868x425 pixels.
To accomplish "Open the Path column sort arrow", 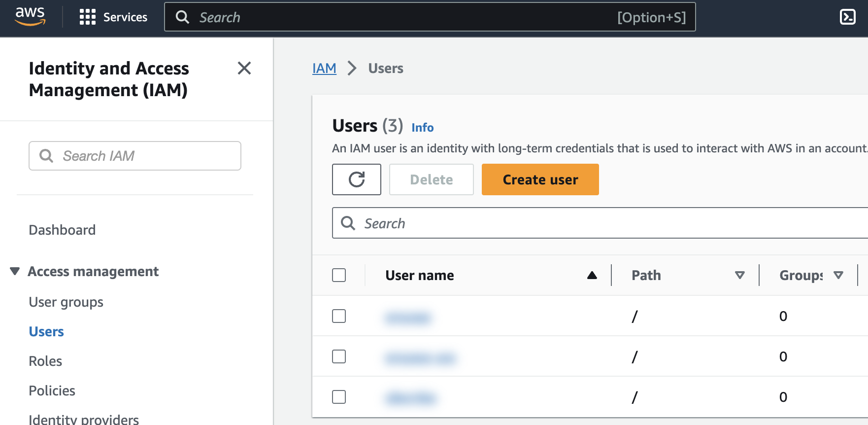I will pos(739,275).
